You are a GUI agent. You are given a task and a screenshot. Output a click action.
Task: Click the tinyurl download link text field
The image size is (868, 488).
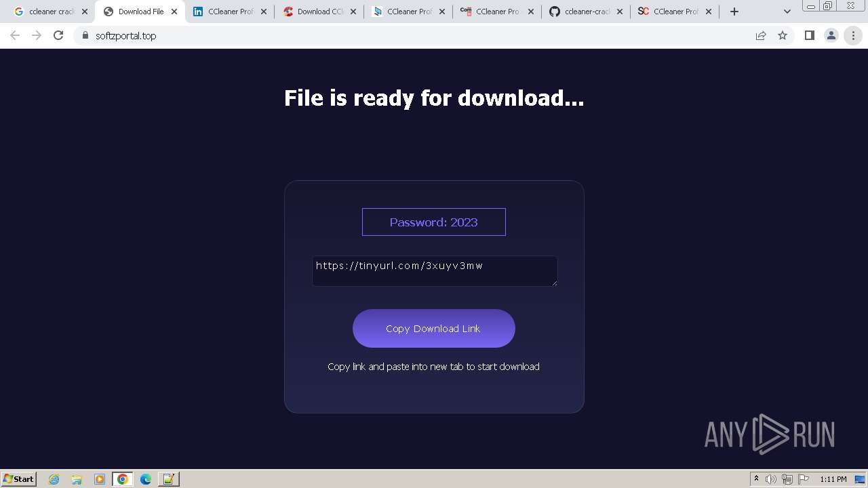click(435, 271)
